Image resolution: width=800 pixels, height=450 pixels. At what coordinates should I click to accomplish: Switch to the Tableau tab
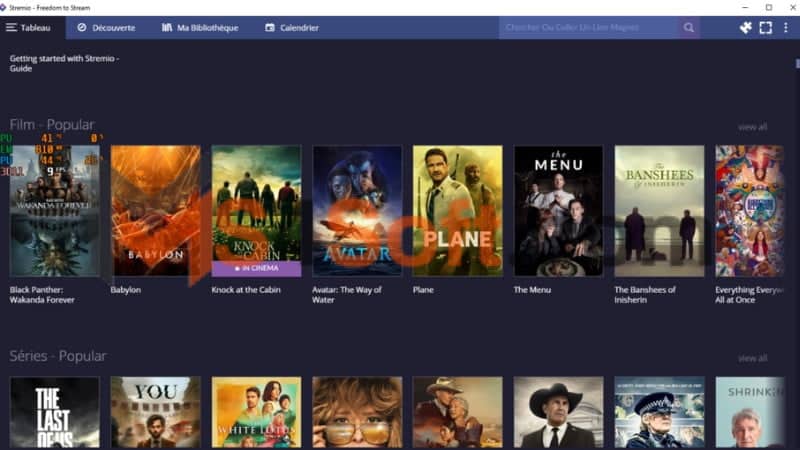[x=33, y=28]
